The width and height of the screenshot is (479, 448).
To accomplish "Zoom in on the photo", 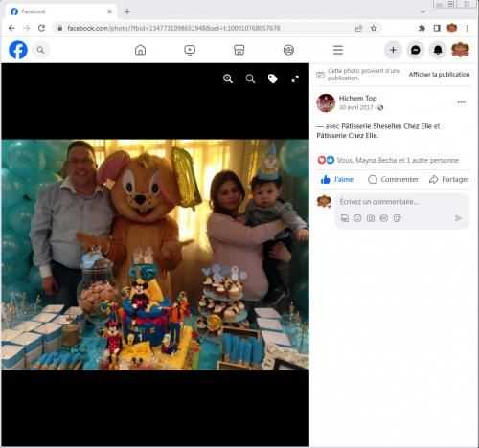I will point(228,78).
